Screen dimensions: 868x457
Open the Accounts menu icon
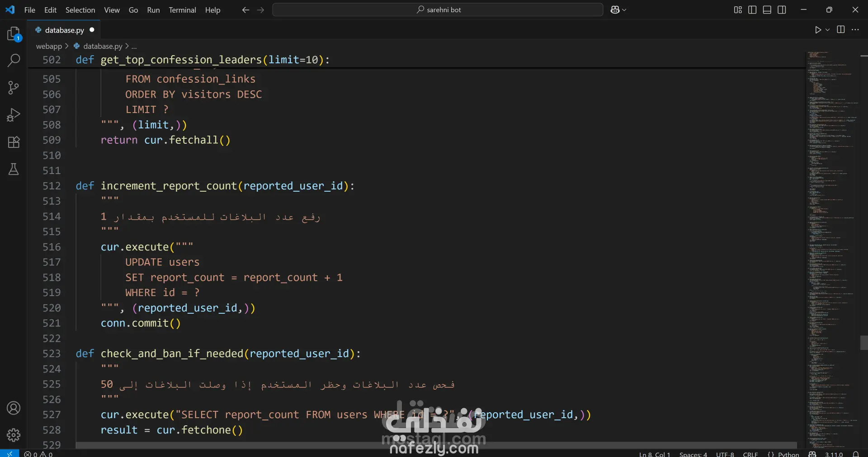click(x=14, y=408)
